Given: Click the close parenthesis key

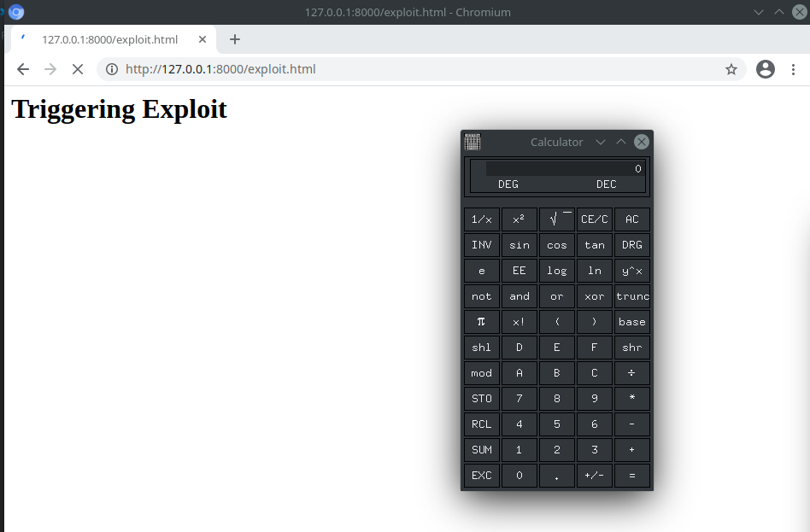Looking at the screenshot, I should (595, 322).
